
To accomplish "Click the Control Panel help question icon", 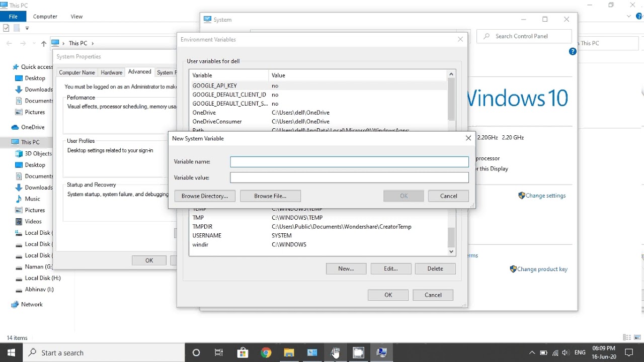I will 573,51.
